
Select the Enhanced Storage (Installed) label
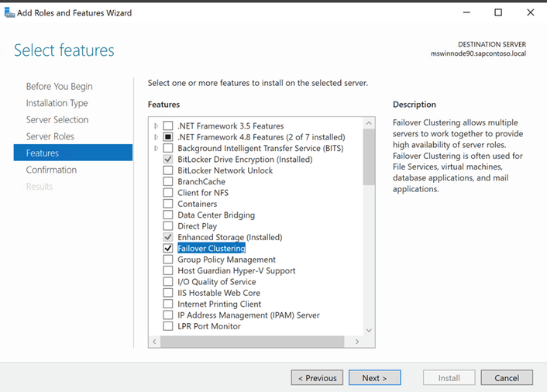[229, 237]
